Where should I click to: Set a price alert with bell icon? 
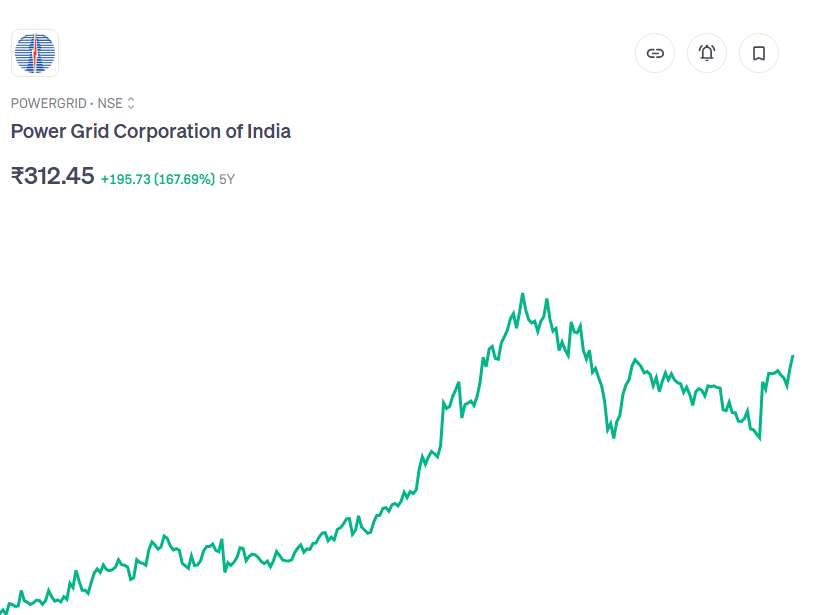tap(707, 53)
